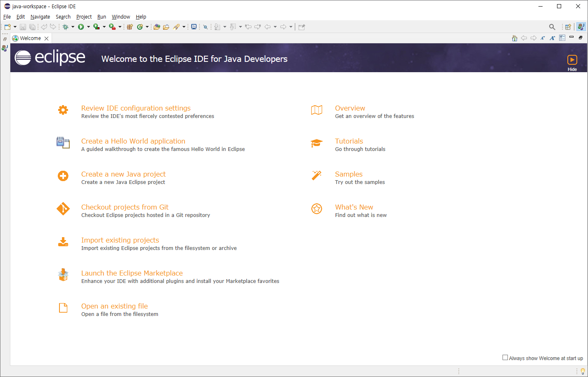Expand the New Java Class dropdown arrow
Screen dimensions: 588x377
(x=147, y=27)
